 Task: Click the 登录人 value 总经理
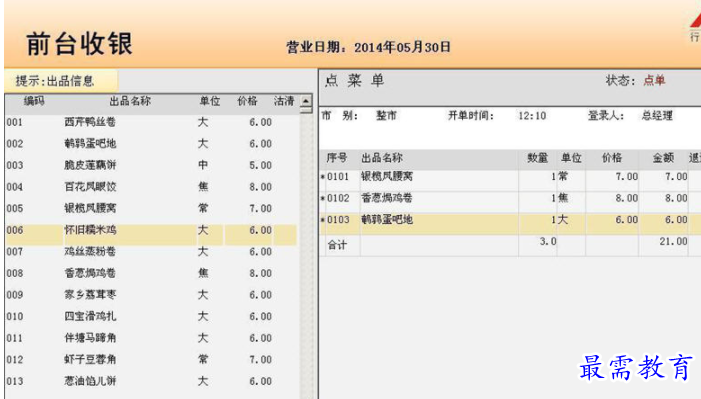657,116
